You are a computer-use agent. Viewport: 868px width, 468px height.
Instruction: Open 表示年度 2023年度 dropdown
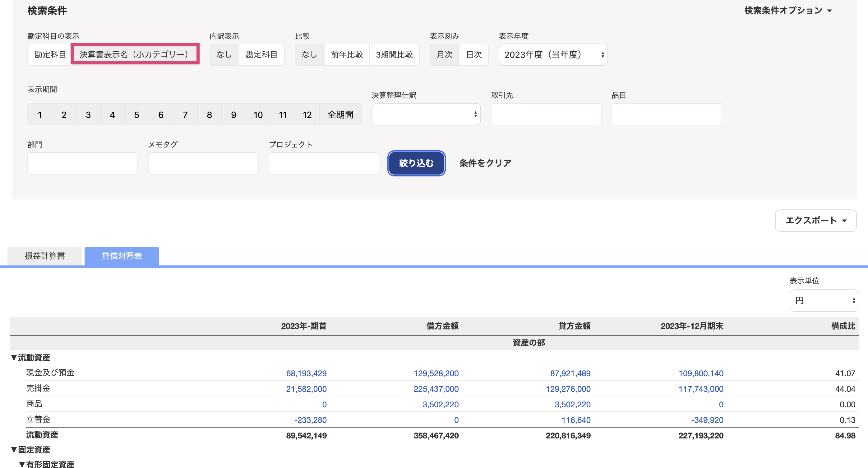[553, 55]
